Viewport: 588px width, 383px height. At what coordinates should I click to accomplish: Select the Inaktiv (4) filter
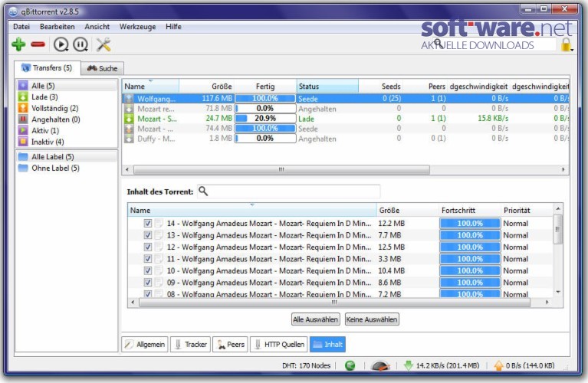coord(67,142)
